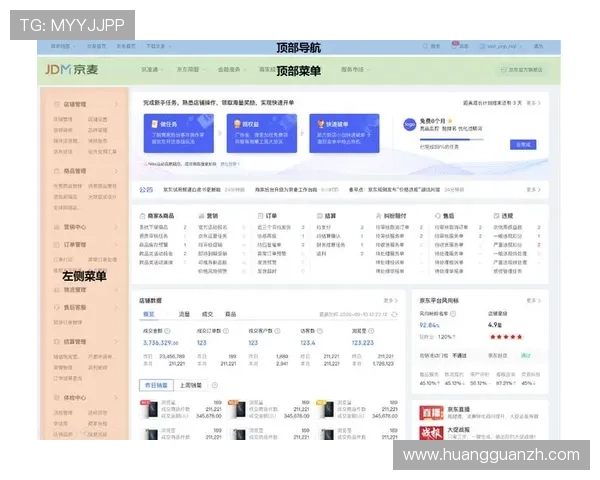Screen dimensions: 600x480
Task: Expand the 订单管理 chevron in the sidebar
Action: (x=116, y=245)
